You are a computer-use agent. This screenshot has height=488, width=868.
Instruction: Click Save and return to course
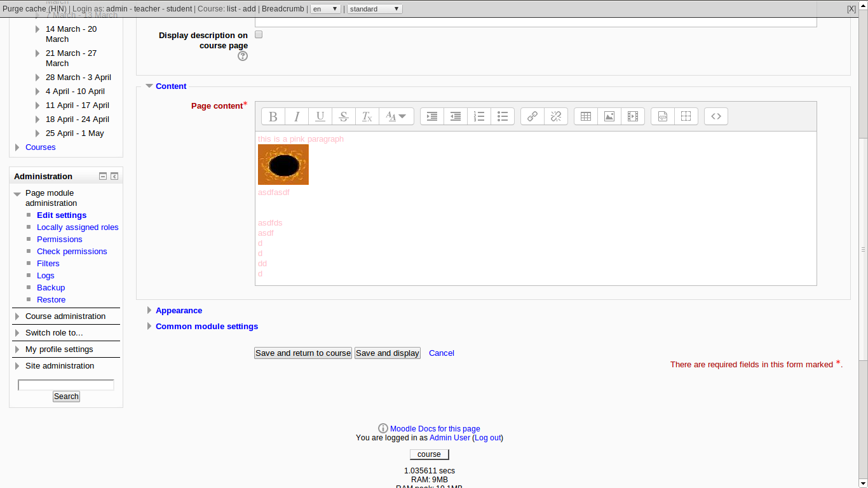coord(303,353)
